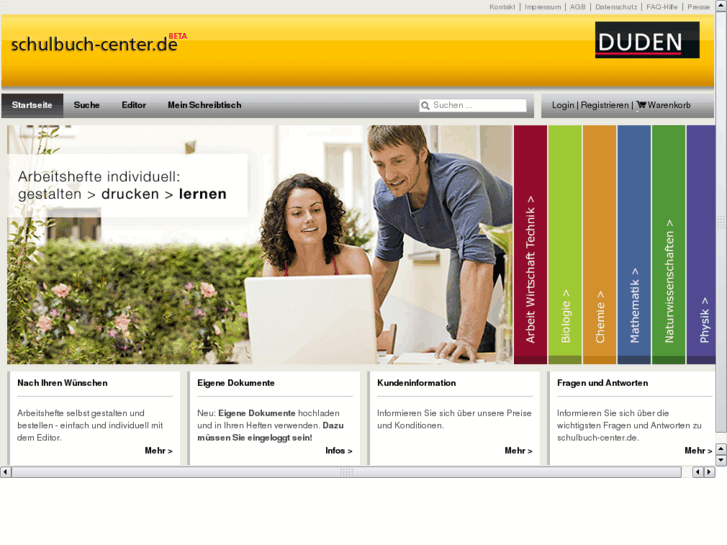Click the horizontal scrollbar left arrow
Viewport: 727px width, 545px height.
coord(5,472)
